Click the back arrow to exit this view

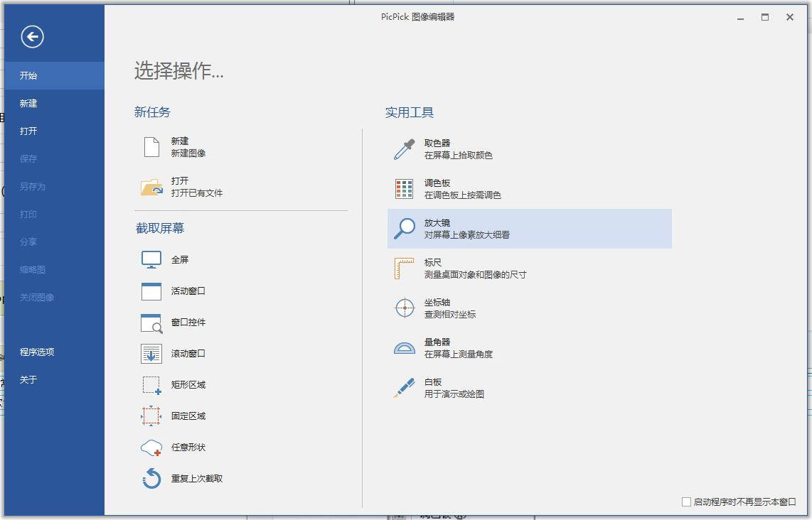tap(31, 36)
